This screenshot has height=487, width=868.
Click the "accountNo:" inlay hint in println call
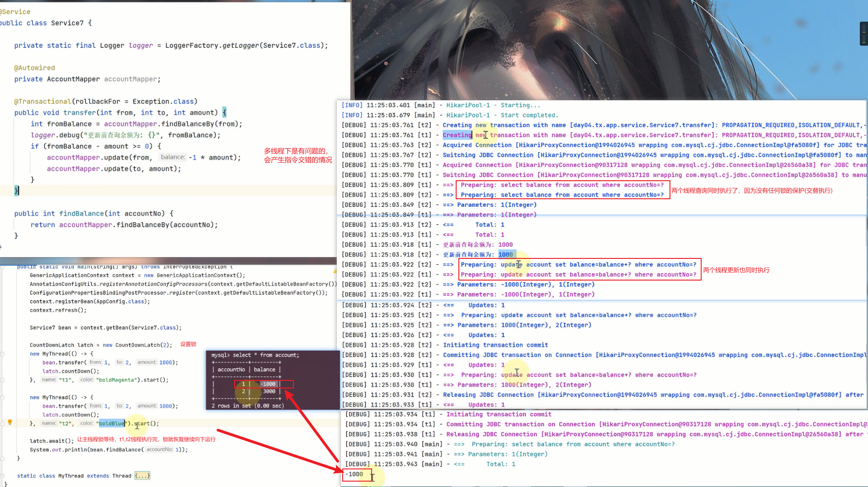[x=160, y=450]
